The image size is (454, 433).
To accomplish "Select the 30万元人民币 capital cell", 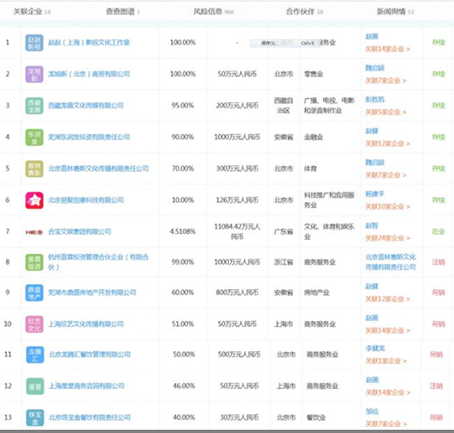I will pos(239,417).
